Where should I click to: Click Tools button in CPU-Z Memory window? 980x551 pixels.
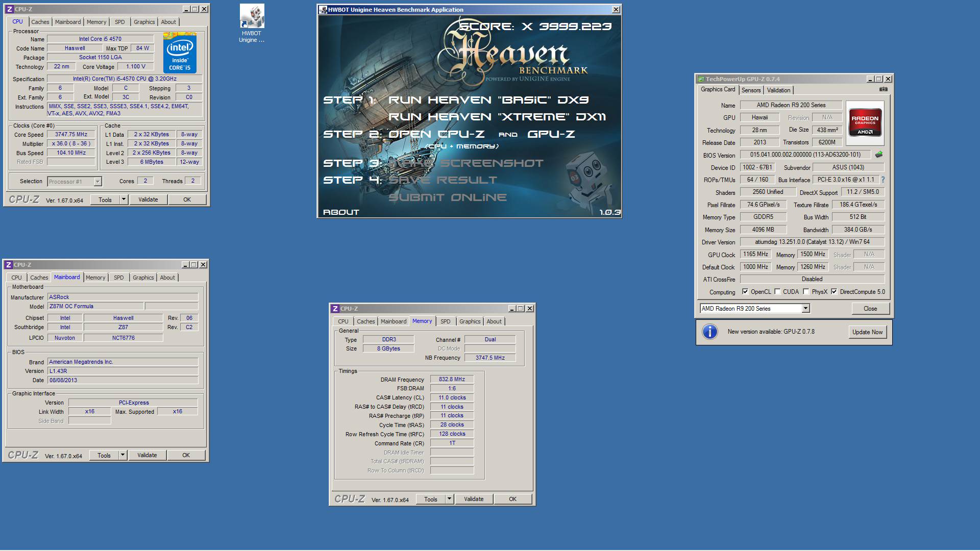tap(430, 499)
